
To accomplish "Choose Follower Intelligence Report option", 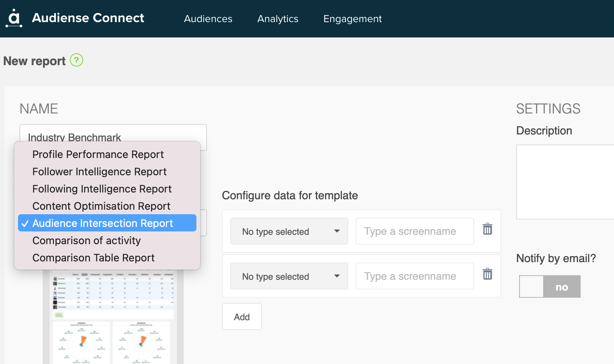I will tap(107, 172).
